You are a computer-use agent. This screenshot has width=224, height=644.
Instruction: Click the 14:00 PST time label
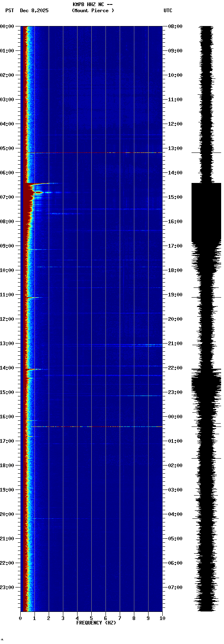pos(7,368)
